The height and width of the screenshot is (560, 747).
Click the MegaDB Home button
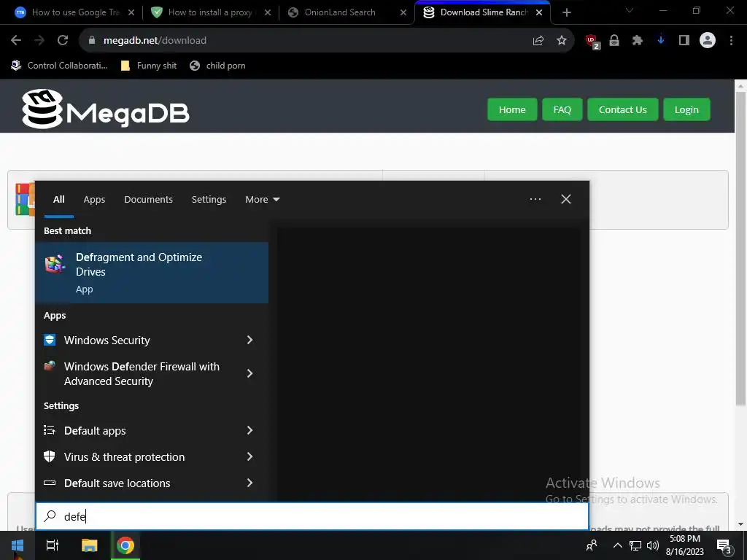pos(512,109)
